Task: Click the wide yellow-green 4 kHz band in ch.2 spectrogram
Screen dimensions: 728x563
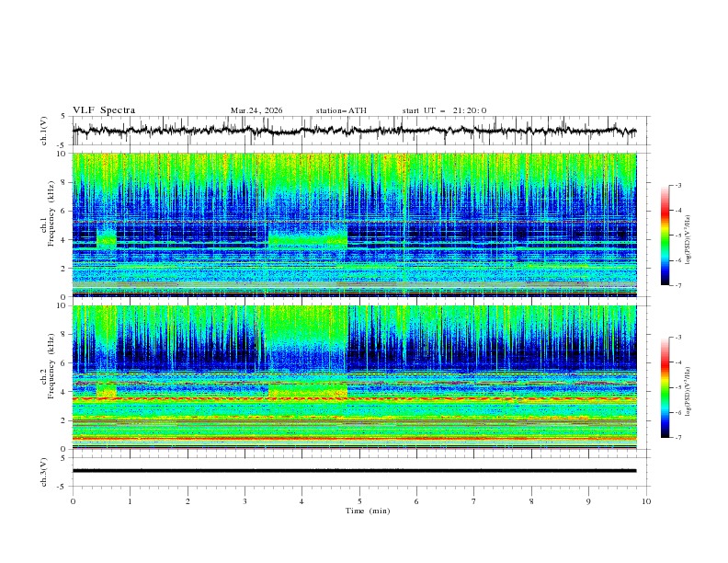Action: pyautogui.click(x=308, y=390)
